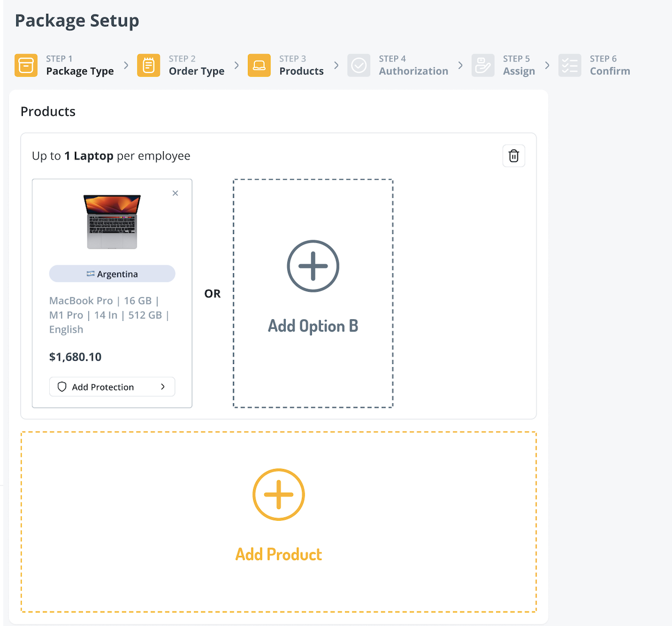Click the Authorization checkmark icon
This screenshot has width=672, height=626.
click(359, 65)
